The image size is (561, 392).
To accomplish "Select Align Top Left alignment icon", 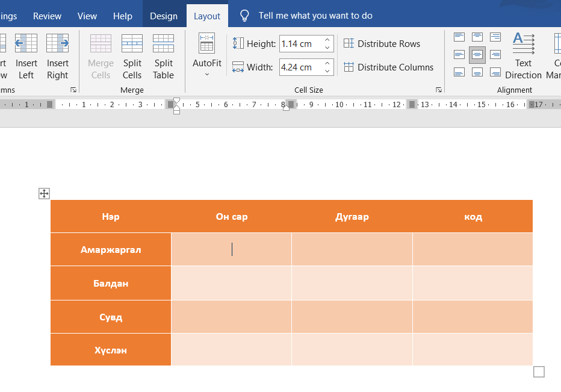I will coord(459,37).
